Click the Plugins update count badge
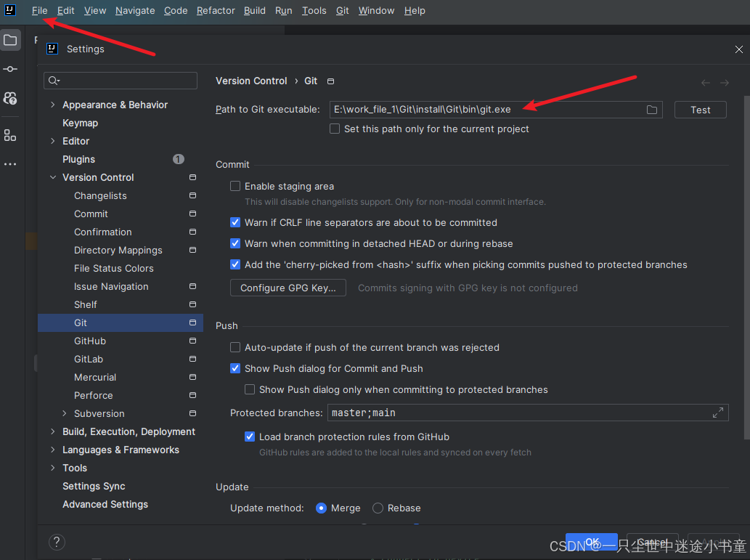Image resolution: width=750 pixels, height=560 pixels. click(x=179, y=159)
